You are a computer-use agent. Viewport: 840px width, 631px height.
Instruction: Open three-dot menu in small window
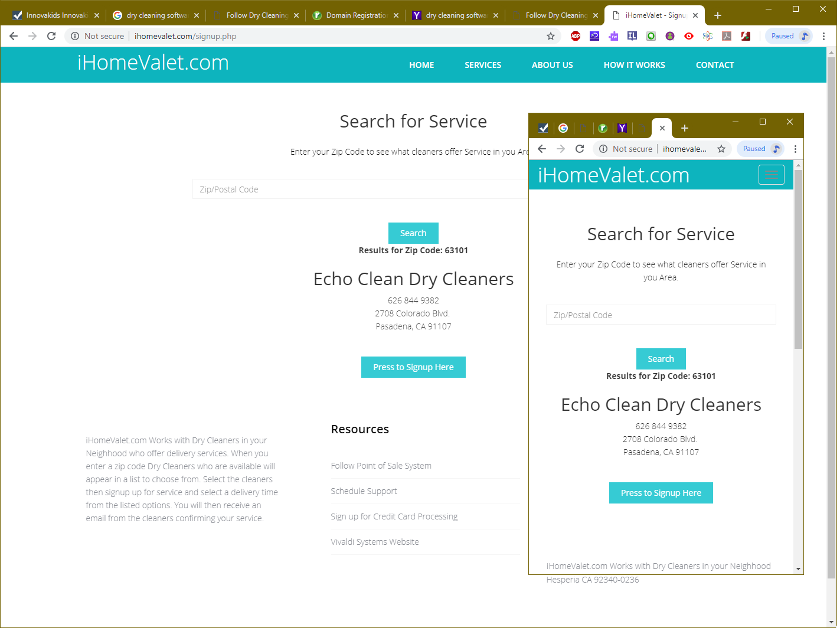point(795,149)
